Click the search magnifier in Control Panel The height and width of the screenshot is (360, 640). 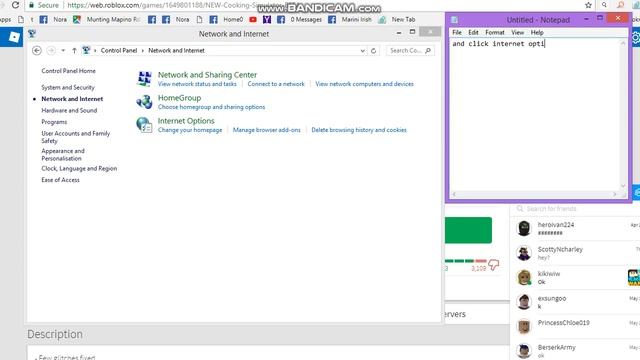point(428,51)
